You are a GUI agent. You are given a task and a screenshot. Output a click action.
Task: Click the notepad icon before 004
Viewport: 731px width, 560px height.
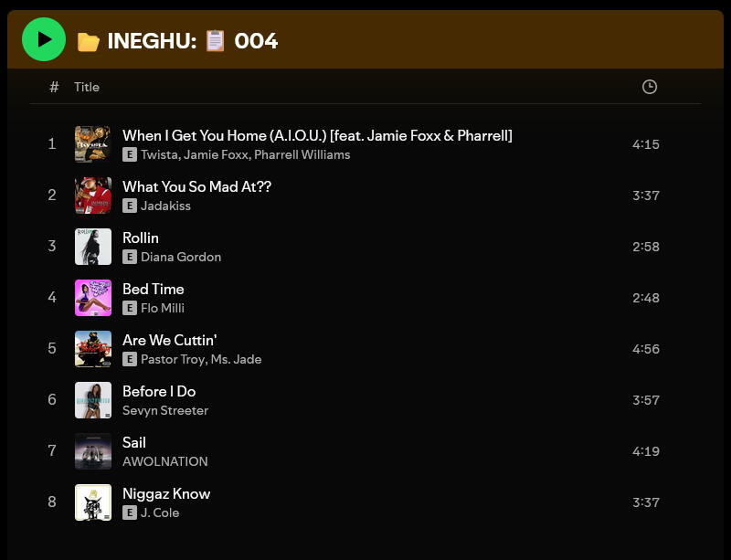coord(216,40)
